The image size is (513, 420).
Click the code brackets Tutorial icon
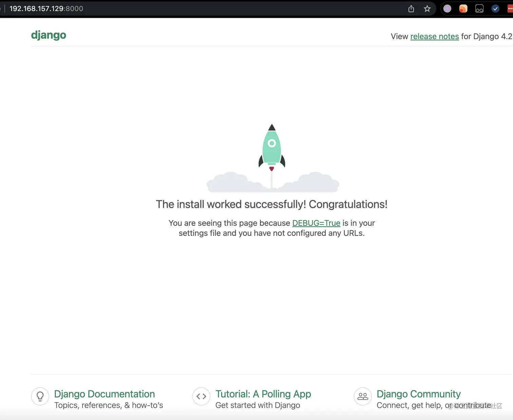(201, 396)
